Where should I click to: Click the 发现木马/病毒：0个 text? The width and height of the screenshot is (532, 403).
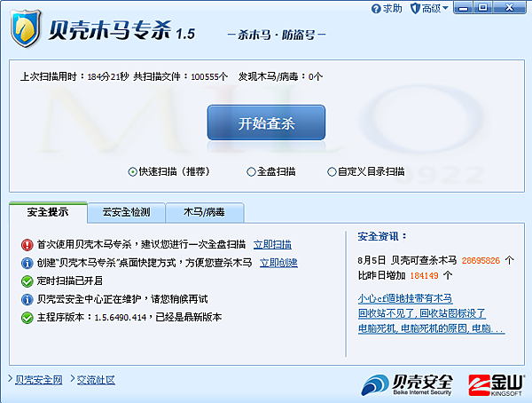280,76
